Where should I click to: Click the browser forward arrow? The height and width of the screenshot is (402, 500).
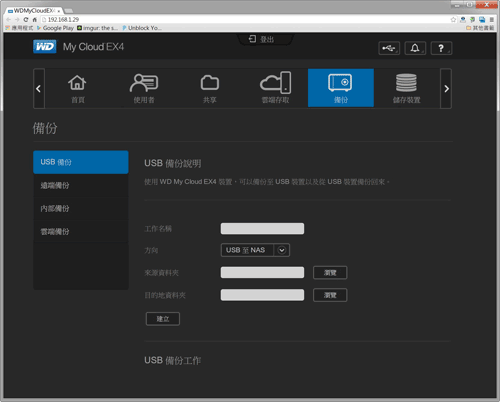(x=17, y=20)
